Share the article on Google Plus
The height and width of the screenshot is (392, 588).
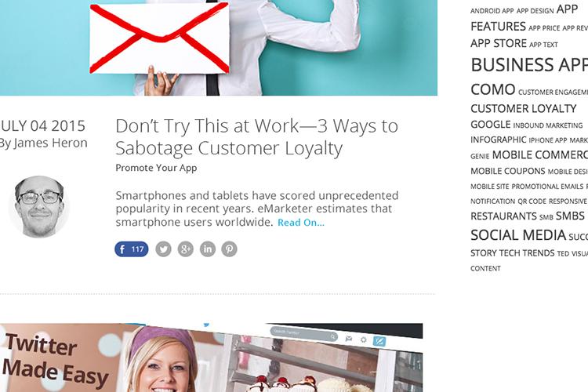[x=185, y=249]
